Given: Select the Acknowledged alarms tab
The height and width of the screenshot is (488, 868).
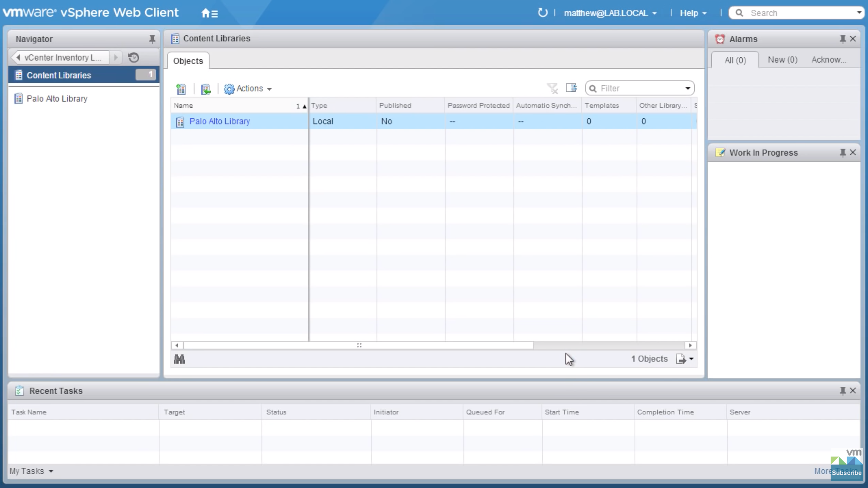Looking at the screenshot, I should (829, 60).
